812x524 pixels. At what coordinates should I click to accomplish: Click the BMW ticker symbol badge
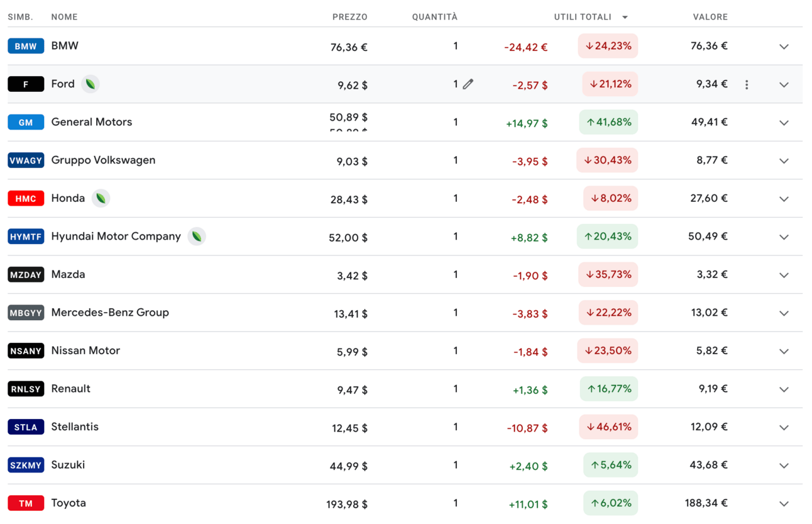[26, 46]
